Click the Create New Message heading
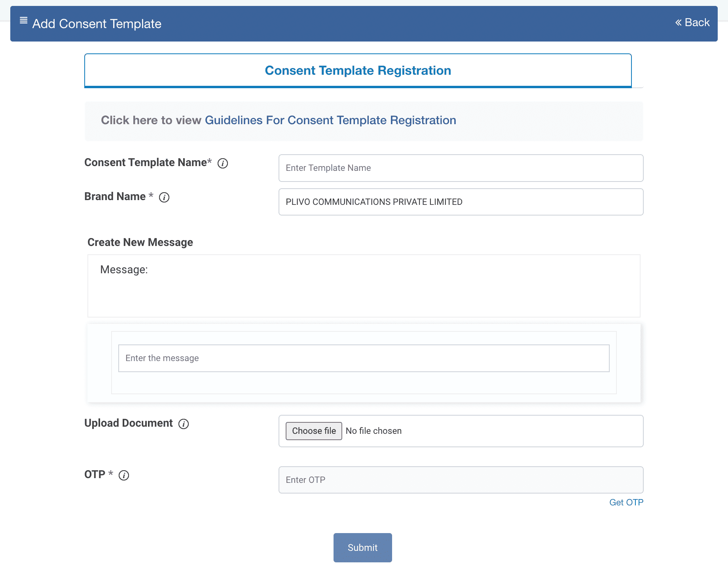This screenshot has height=575, width=728. (140, 242)
